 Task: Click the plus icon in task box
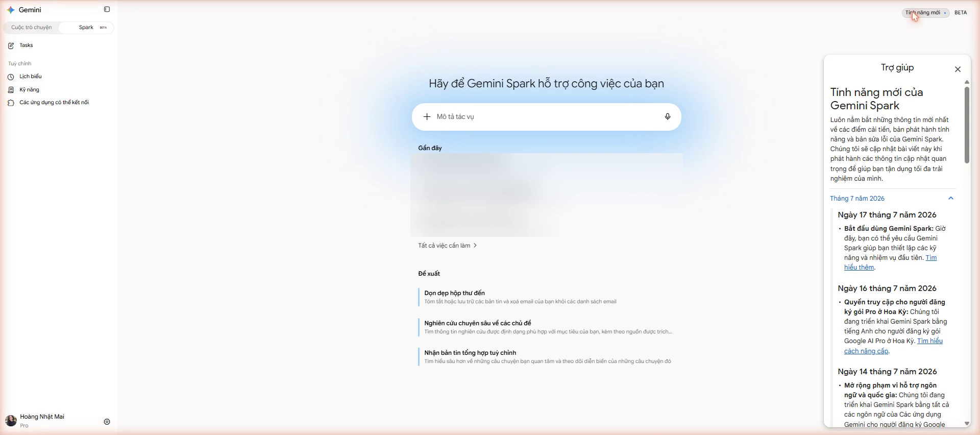pyautogui.click(x=427, y=117)
